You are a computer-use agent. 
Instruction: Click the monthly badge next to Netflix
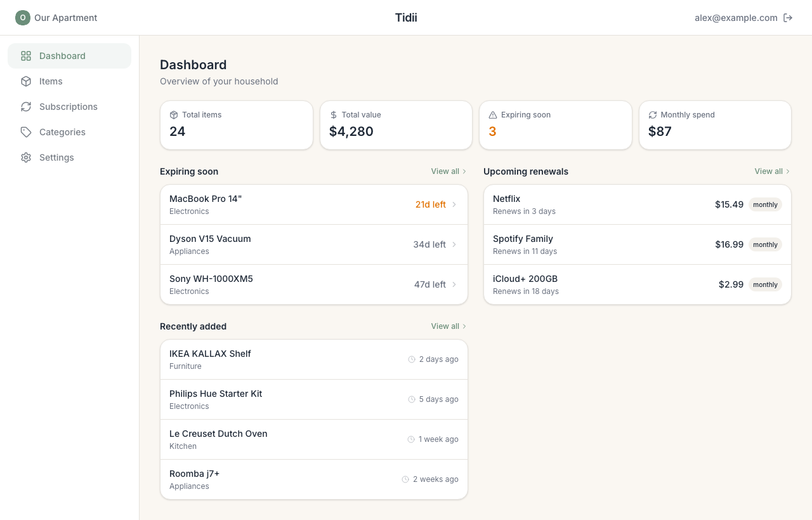click(765, 204)
